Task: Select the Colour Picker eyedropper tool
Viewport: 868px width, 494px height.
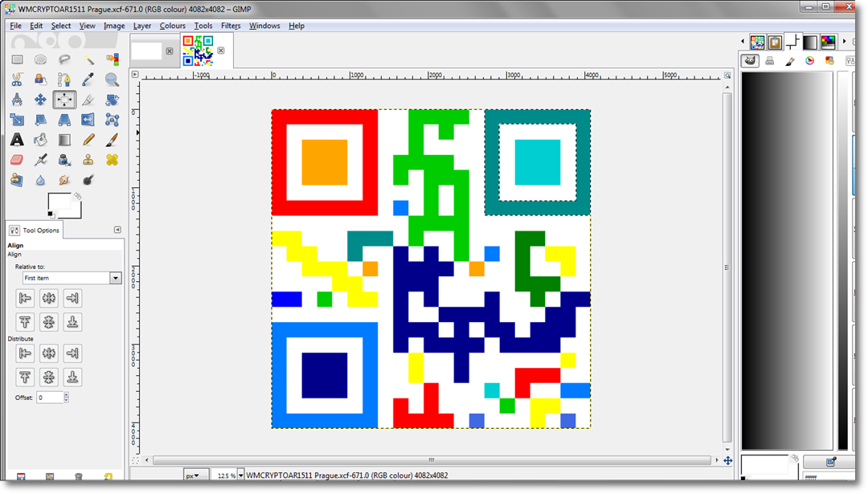Action: 88,80
